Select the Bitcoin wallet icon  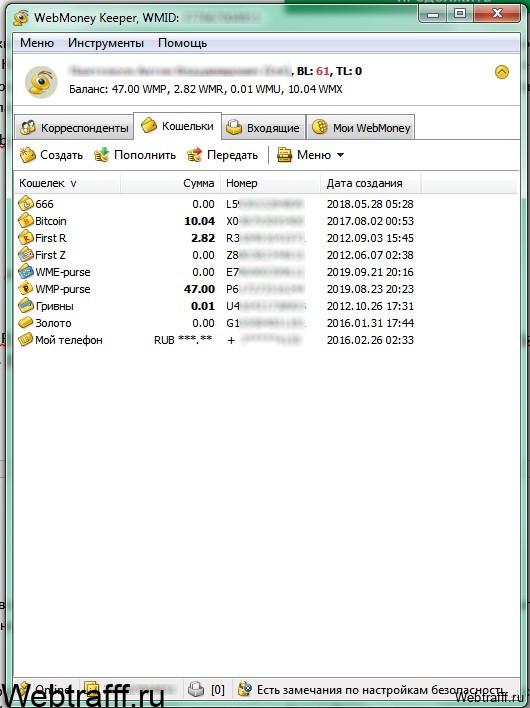26,221
